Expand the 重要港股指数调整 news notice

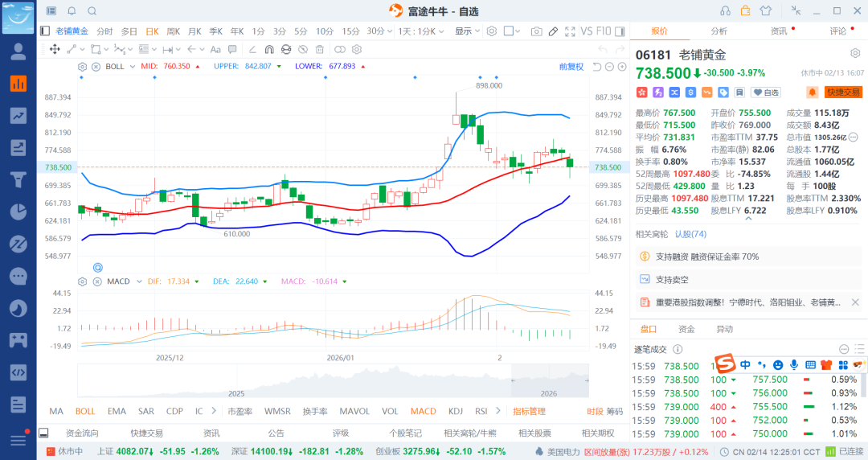click(855, 302)
